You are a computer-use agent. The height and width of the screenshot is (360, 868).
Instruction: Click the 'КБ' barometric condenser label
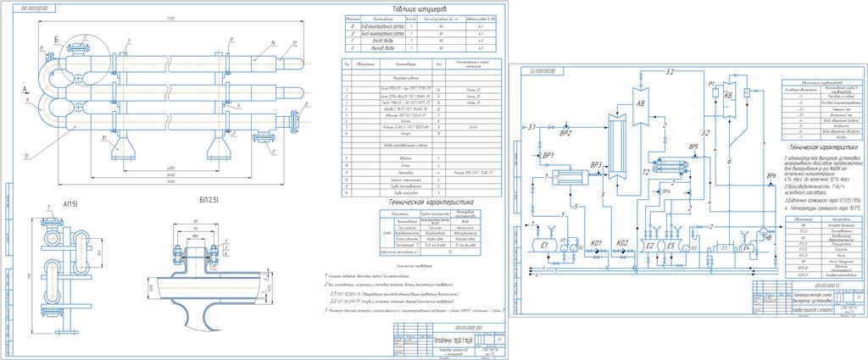pos(729,95)
